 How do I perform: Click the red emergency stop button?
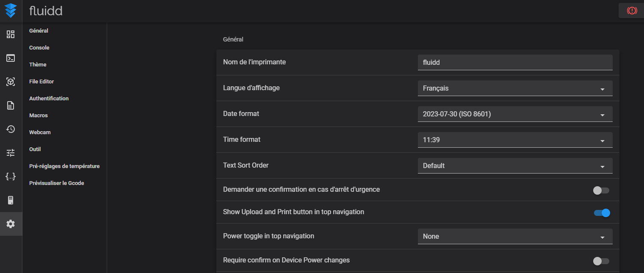[632, 11]
